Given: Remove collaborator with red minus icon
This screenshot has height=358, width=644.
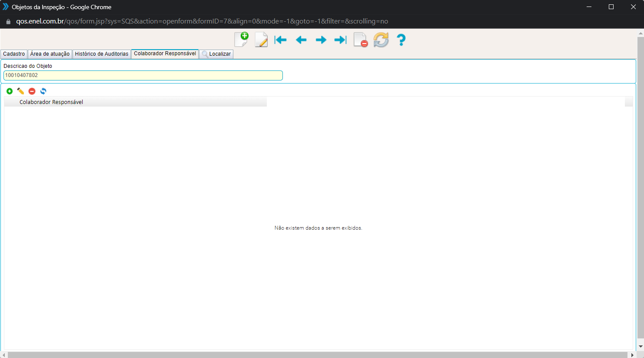Looking at the screenshot, I should point(32,91).
